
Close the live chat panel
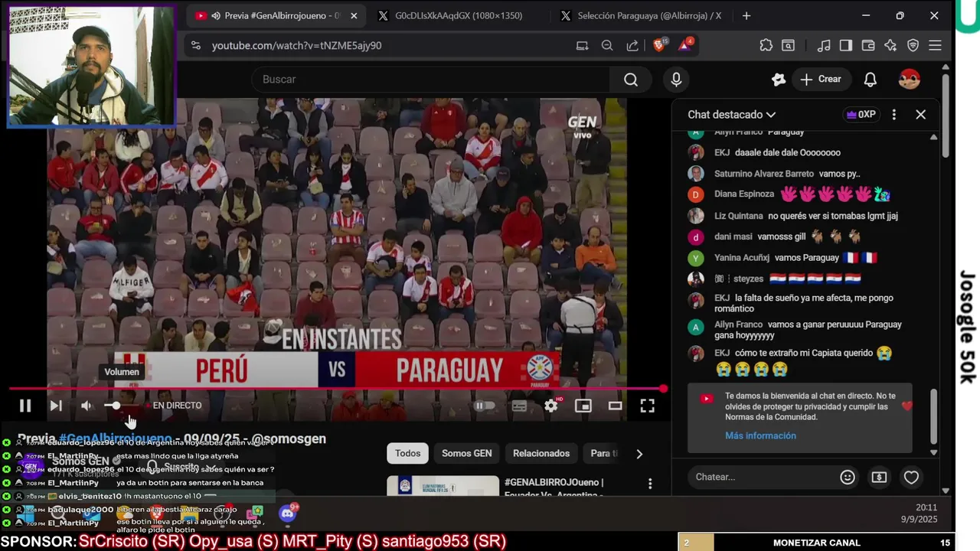pos(920,115)
